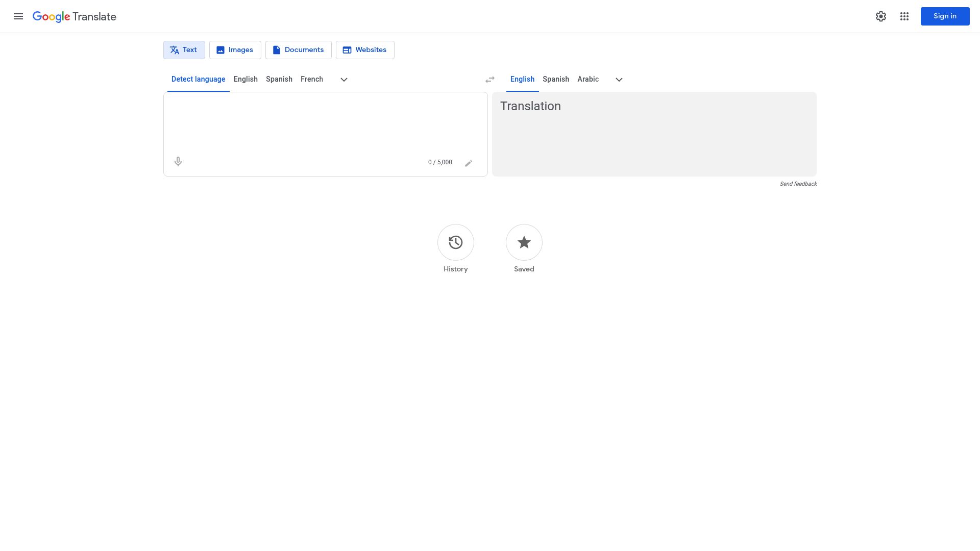980x551 pixels.
Task: Select the Images translation tab
Action: pyautogui.click(x=235, y=49)
